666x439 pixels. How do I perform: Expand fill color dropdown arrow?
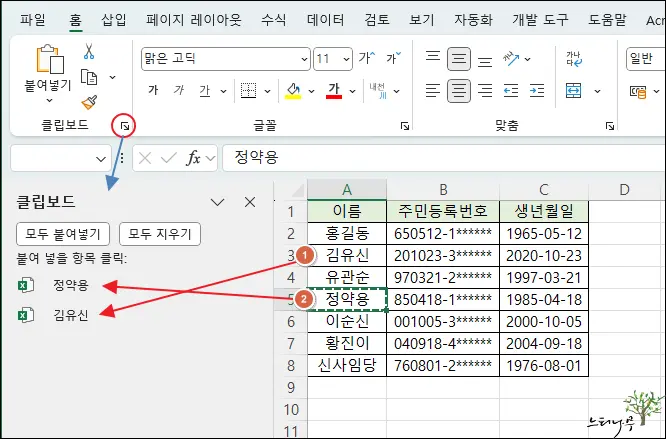coord(311,91)
